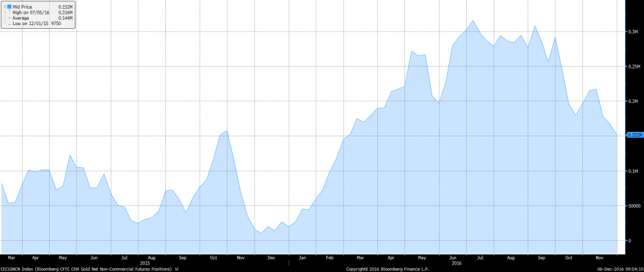Viewport: 644px width, 272px height.
Task: Click the 9750 low value in legend
Action: (56, 23)
